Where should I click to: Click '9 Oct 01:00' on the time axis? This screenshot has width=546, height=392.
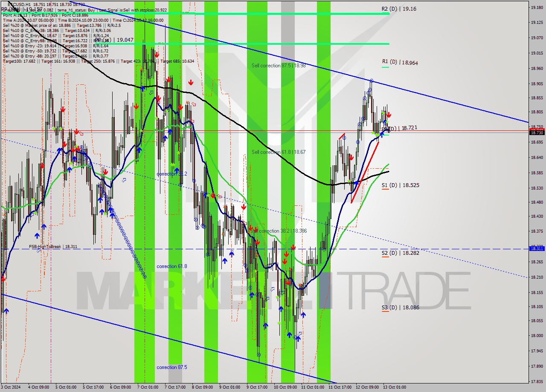229,387
